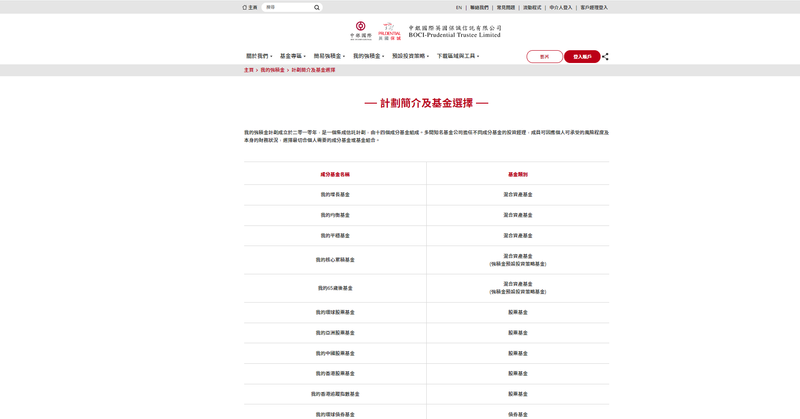Click the BOCI-Prudential Trustee Limited logo
This screenshot has width=800, height=419.
point(426,31)
